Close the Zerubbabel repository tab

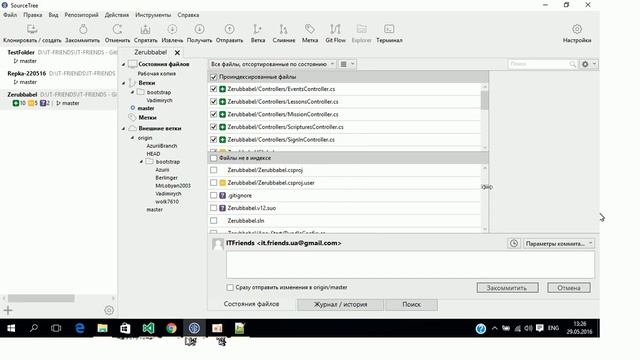(x=177, y=53)
